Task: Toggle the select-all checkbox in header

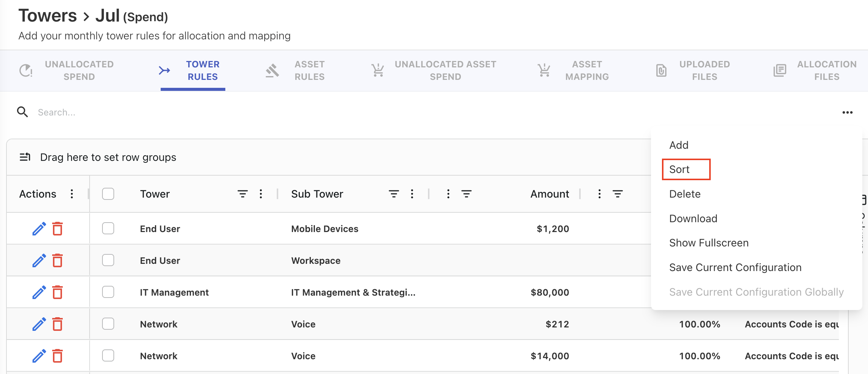Action: tap(108, 194)
